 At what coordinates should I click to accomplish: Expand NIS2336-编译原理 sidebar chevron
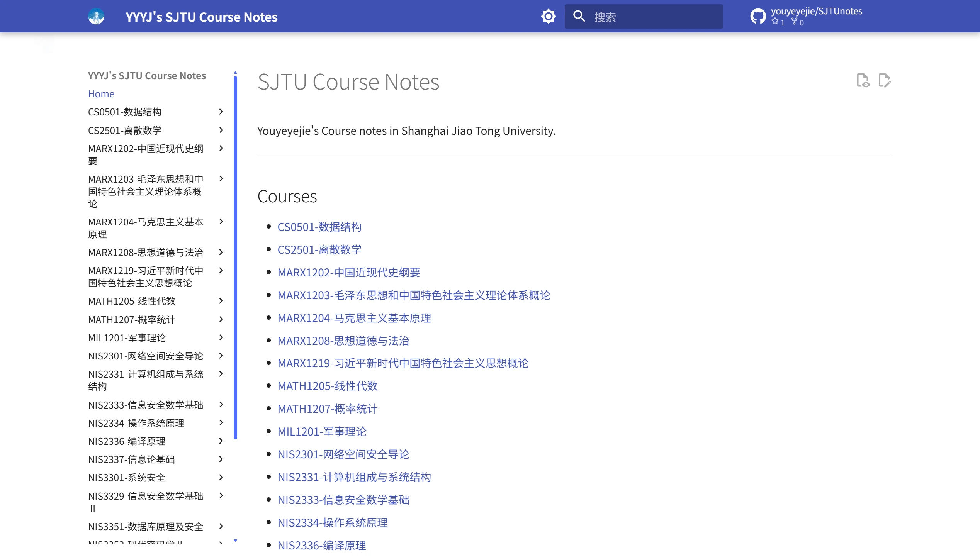(x=221, y=441)
